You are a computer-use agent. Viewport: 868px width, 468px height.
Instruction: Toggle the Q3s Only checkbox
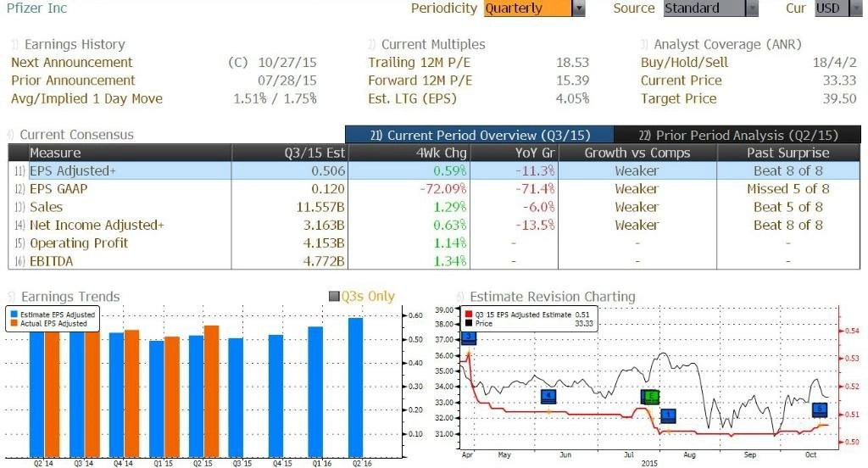point(334,296)
